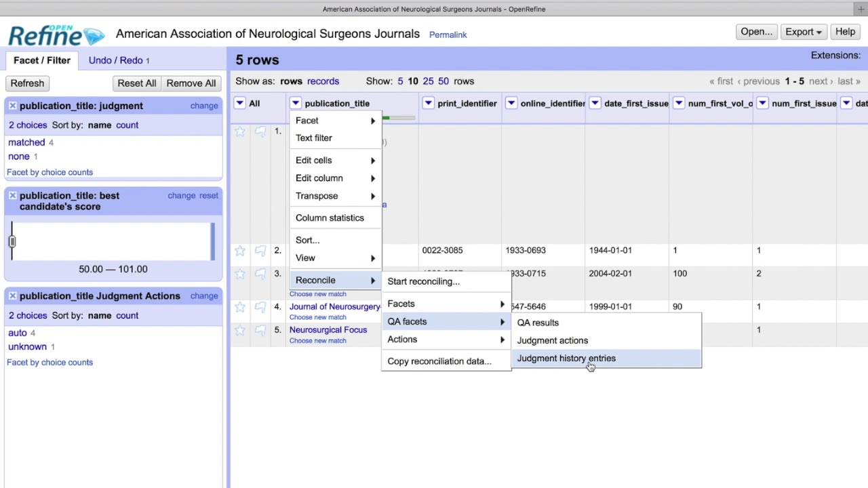Choose new match for Neurosurgical Focus
This screenshot has height=488, width=868.
317,341
